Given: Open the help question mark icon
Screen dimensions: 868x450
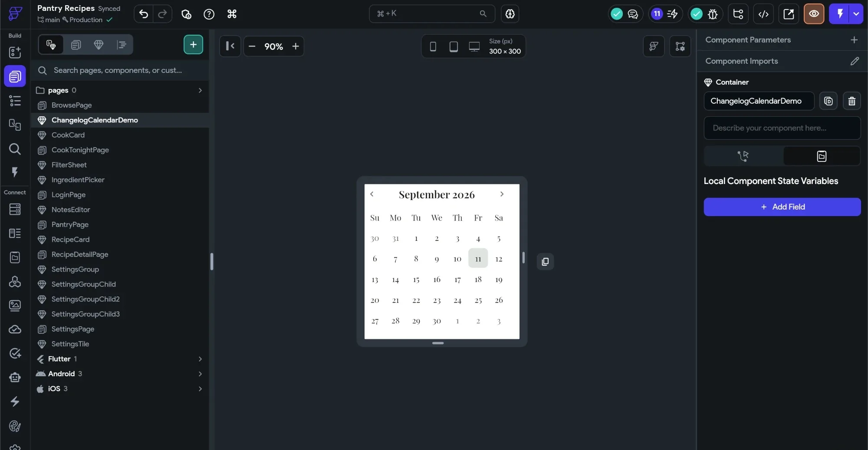Looking at the screenshot, I should 209,14.
